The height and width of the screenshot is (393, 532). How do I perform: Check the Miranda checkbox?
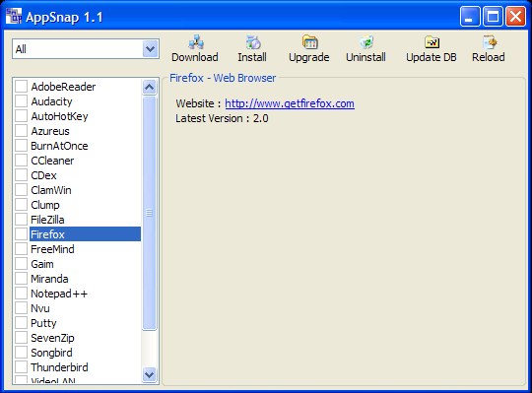click(x=21, y=279)
